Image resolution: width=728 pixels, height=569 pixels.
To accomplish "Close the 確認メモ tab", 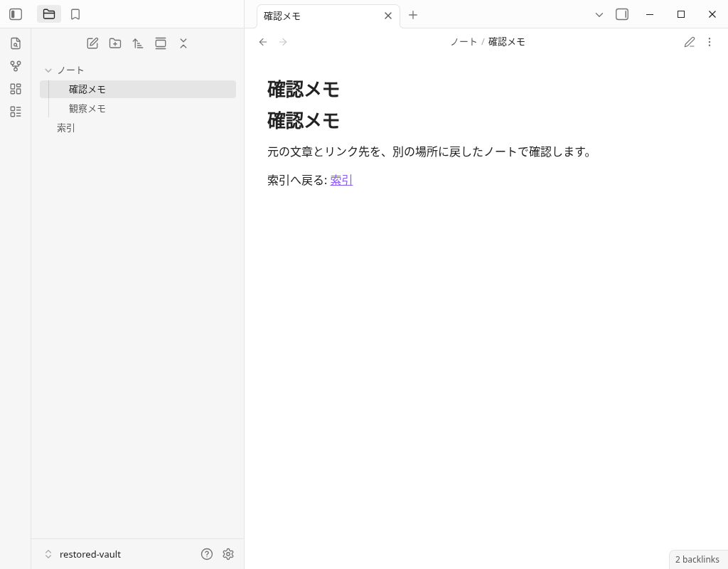I will pos(388,16).
